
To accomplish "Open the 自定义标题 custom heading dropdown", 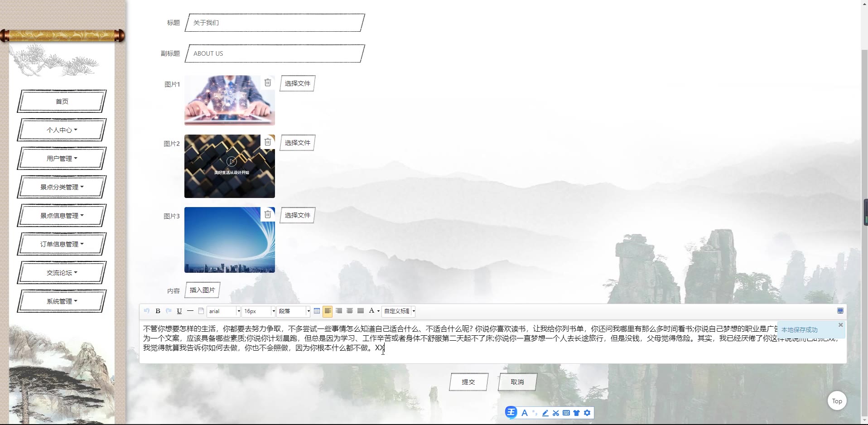I will click(x=399, y=311).
